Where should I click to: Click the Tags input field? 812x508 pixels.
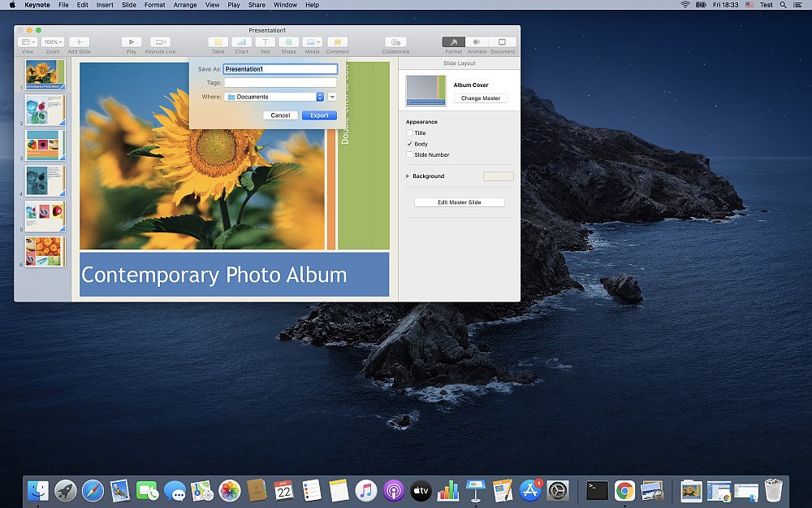click(x=280, y=83)
